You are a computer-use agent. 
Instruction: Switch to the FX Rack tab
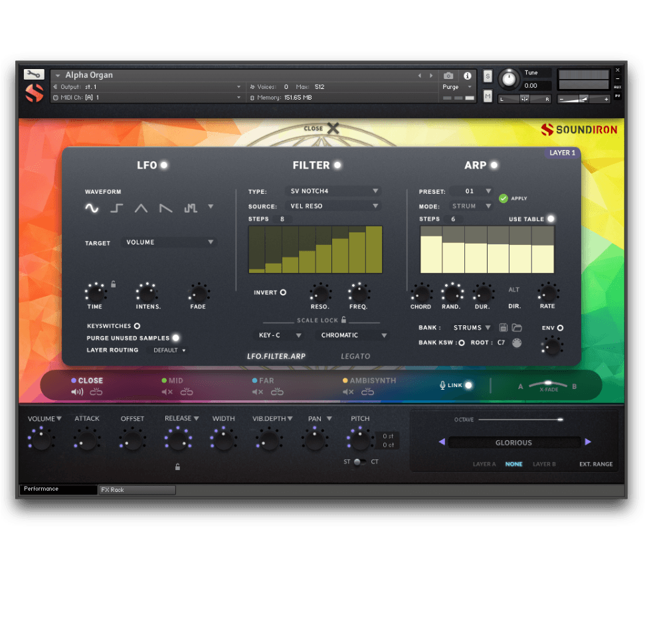click(137, 490)
